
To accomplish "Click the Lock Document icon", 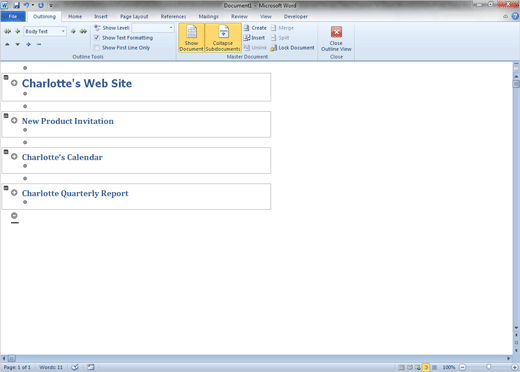I will coord(274,48).
